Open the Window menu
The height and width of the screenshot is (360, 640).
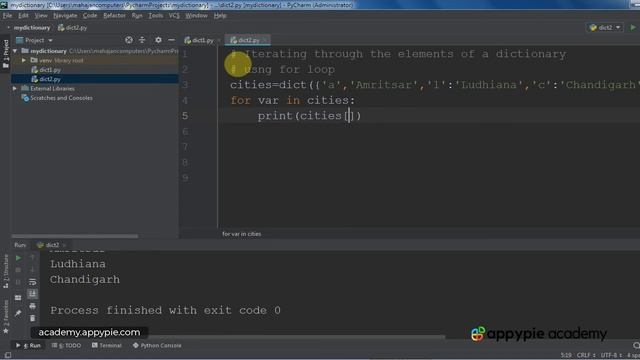click(196, 16)
